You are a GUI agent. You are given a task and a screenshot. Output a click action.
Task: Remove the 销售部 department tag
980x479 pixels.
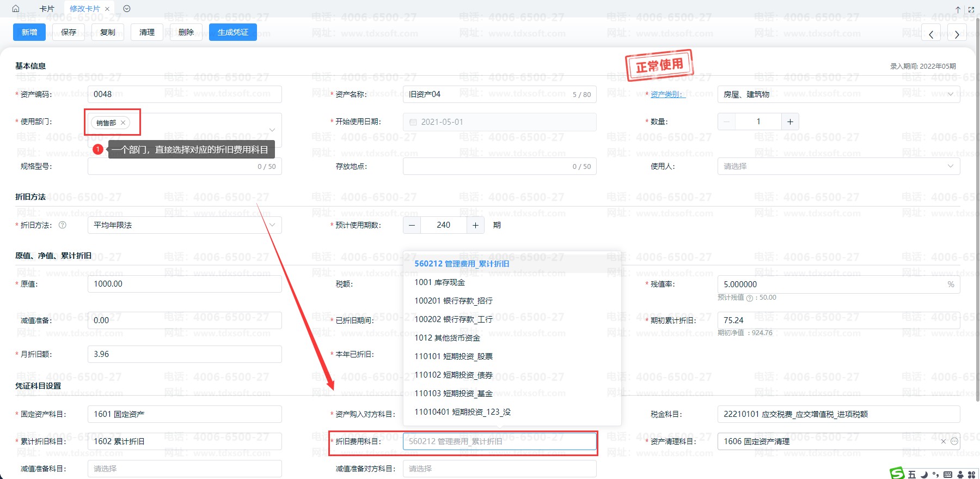123,123
